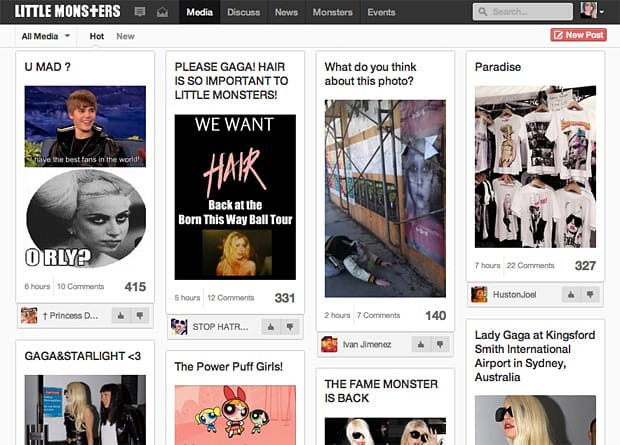View the 10 Comments on U MAD post

coord(80,286)
